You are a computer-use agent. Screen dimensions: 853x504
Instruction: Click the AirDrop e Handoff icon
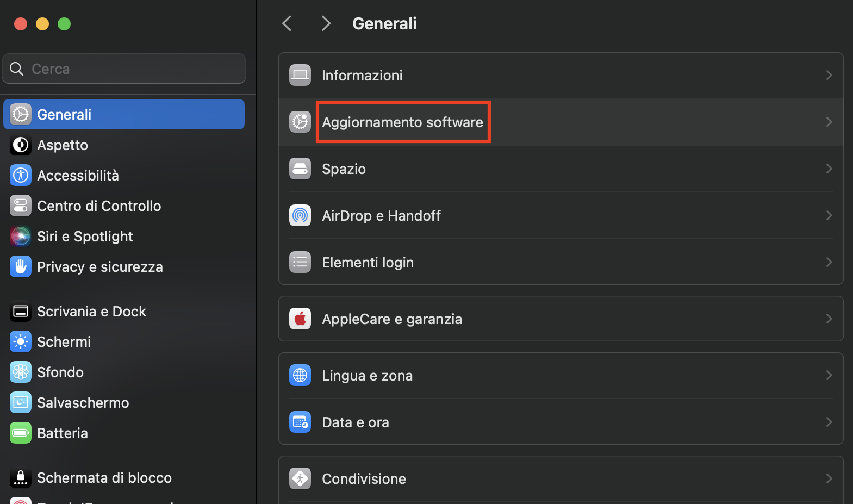pyautogui.click(x=300, y=215)
